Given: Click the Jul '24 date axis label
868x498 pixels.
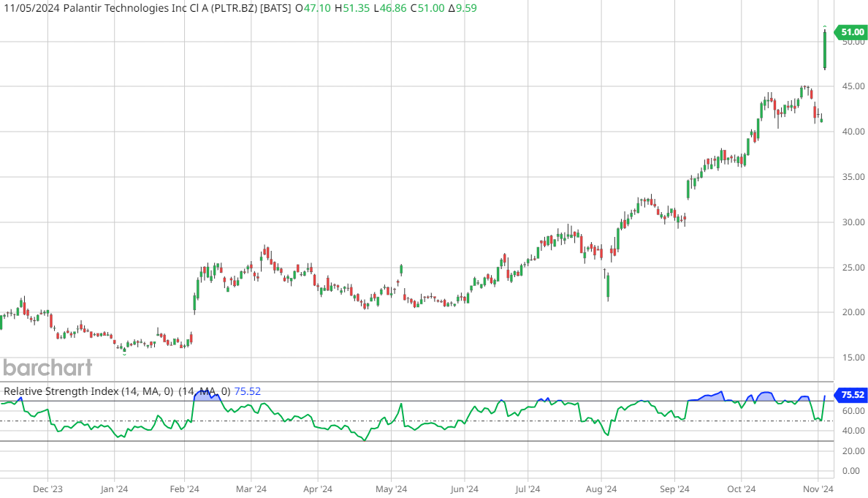Looking at the screenshot, I should 528,489.
